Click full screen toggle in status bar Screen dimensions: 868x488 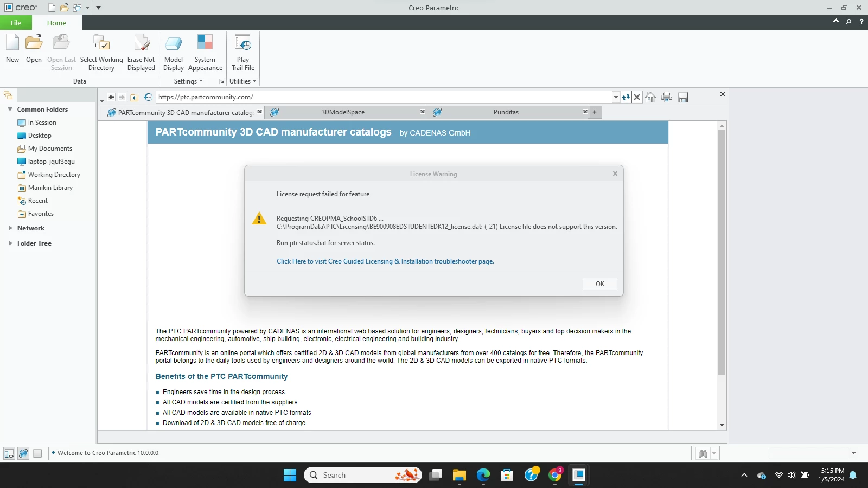point(37,453)
